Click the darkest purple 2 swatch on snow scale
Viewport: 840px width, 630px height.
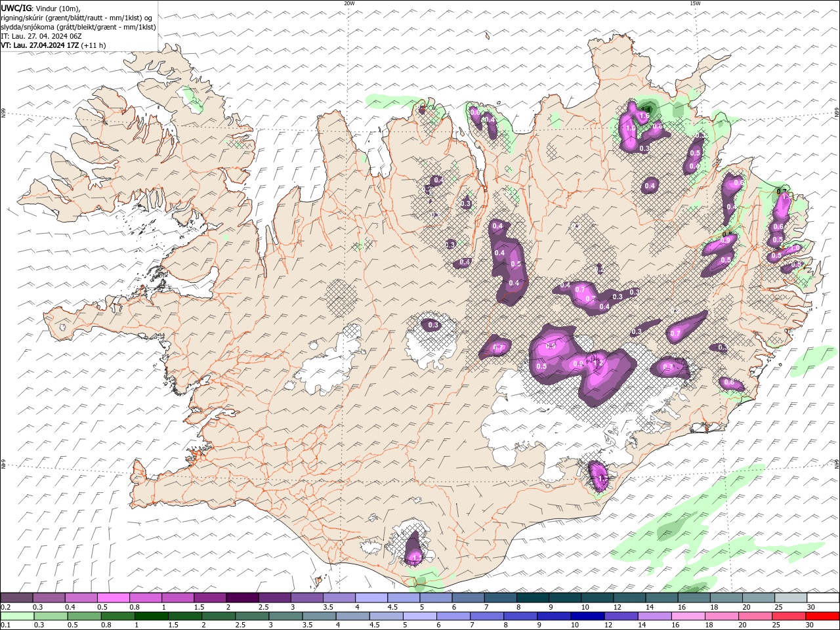[x=242, y=598]
